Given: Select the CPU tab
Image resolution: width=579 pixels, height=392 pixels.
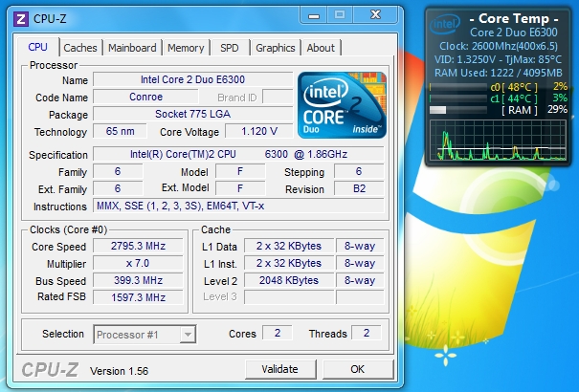Looking at the screenshot, I should (37, 47).
